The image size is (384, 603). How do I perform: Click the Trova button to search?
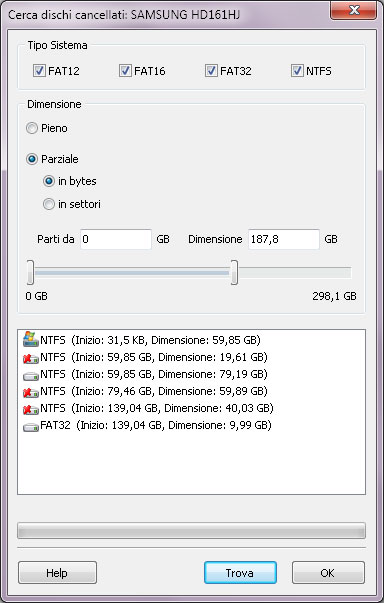click(x=240, y=573)
